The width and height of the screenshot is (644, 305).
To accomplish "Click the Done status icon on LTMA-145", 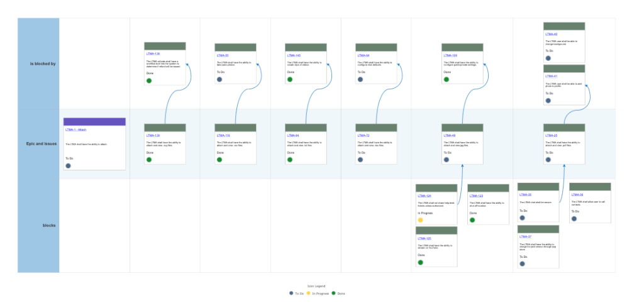I will 290,80.
